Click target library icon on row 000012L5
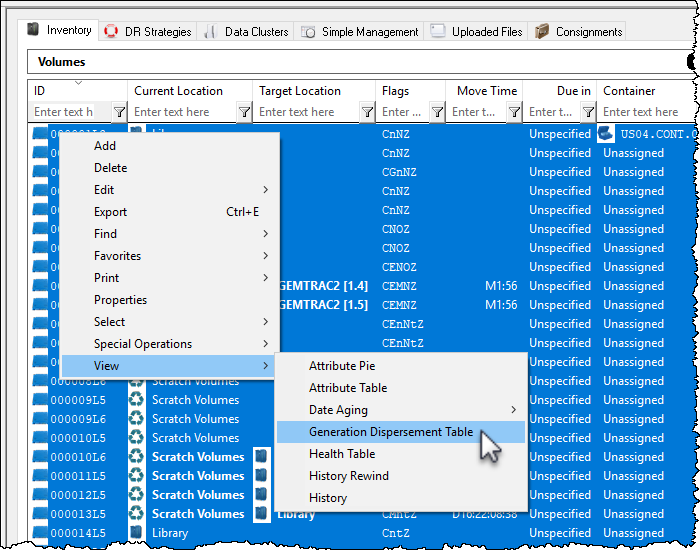 [x=261, y=495]
